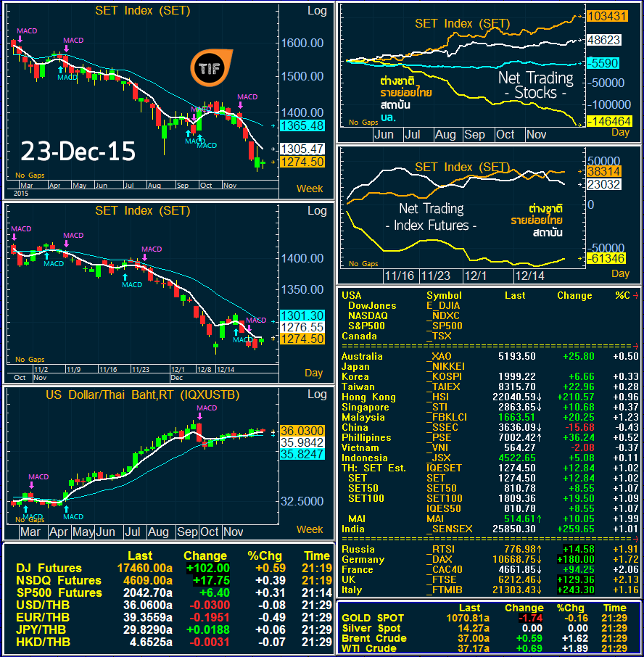Click the Week label on SET weekly chart
The width and height of the screenshot is (644, 657).
310,189
